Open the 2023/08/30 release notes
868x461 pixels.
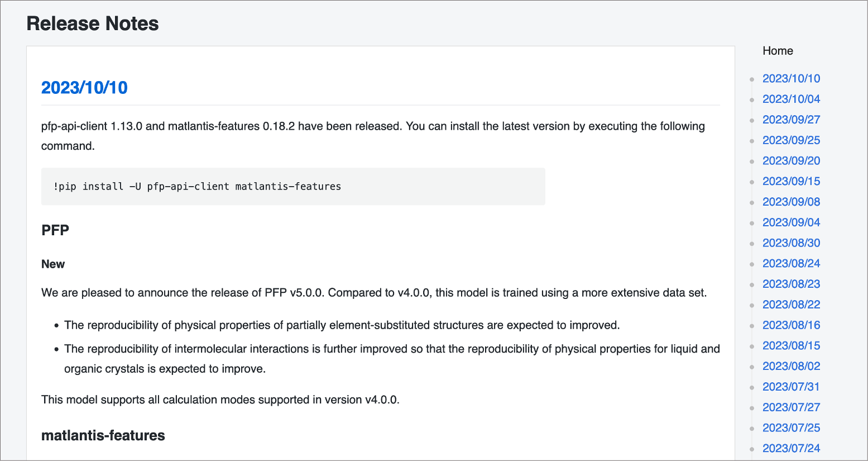pos(791,243)
